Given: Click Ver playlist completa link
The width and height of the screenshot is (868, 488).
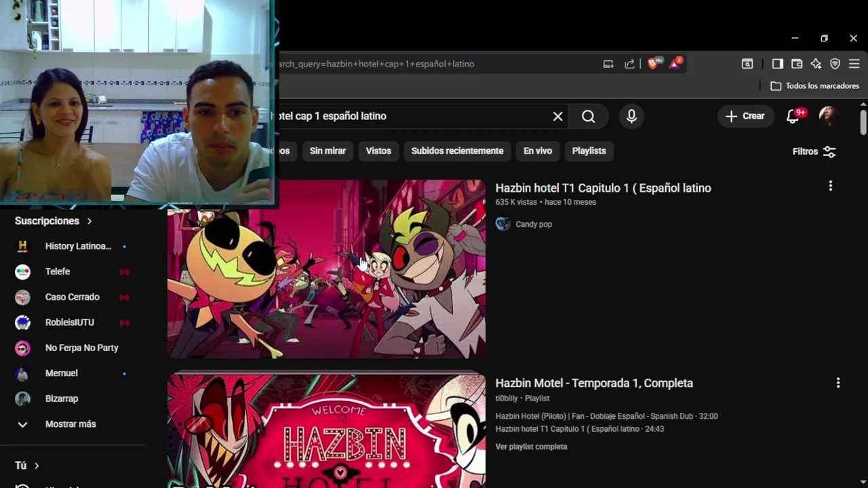Looking at the screenshot, I should pyautogui.click(x=531, y=447).
